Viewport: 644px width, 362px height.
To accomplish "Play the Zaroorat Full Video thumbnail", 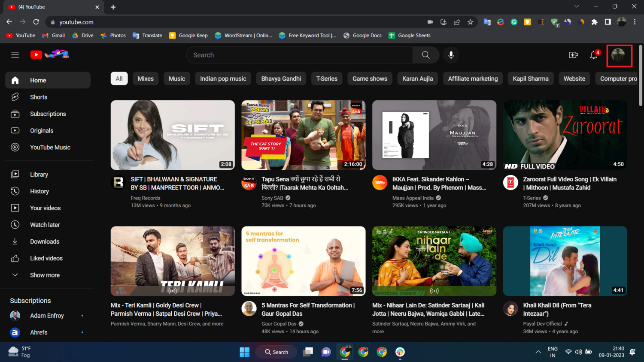I will [x=565, y=135].
